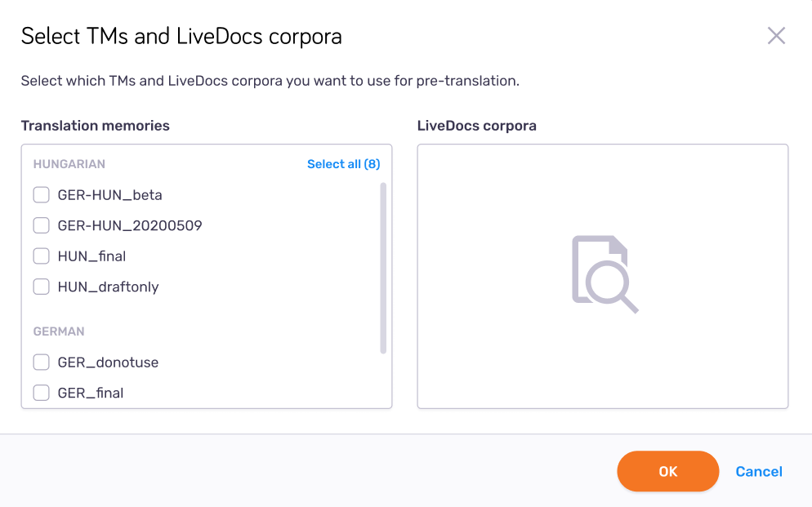812x507 pixels.
Task: Close the Select TMs dialog with the X
Action: pos(776,35)
